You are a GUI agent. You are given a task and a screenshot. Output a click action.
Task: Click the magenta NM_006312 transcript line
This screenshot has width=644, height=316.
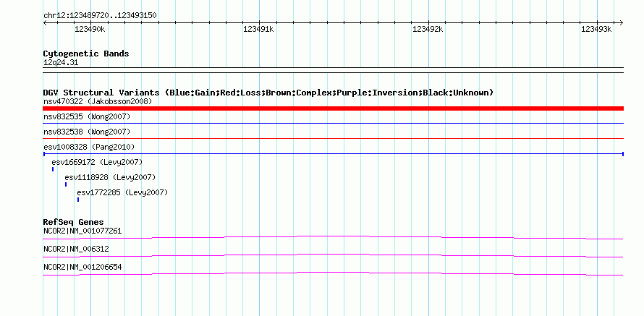click(x=333, y=255)
